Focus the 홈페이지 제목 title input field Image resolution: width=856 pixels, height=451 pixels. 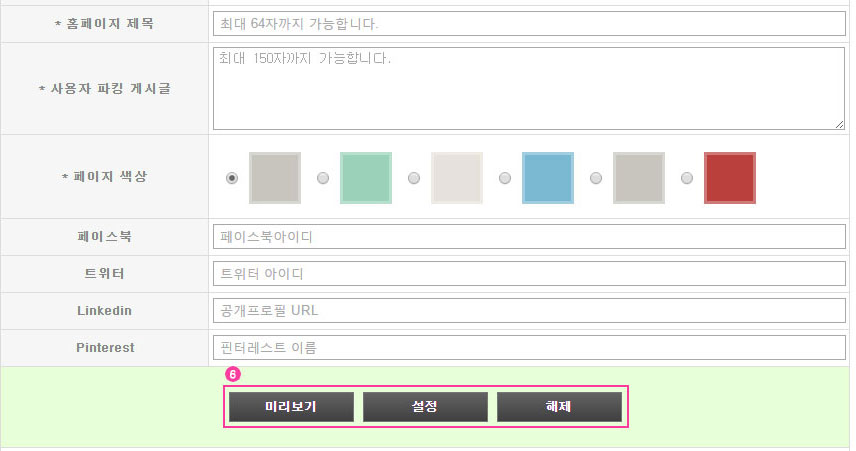point(529,24)
